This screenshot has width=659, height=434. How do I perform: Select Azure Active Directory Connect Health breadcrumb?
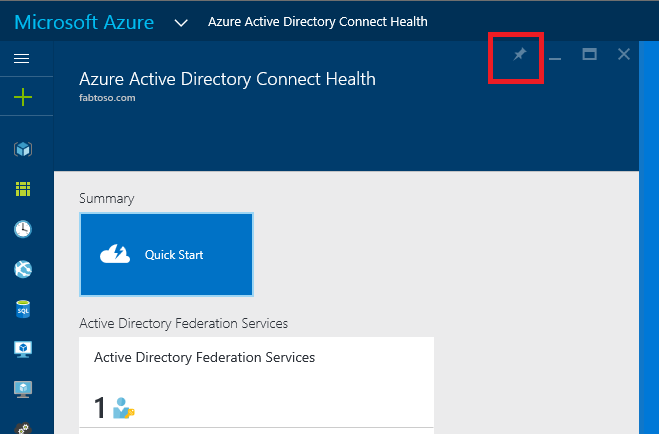tap(317, 22)
